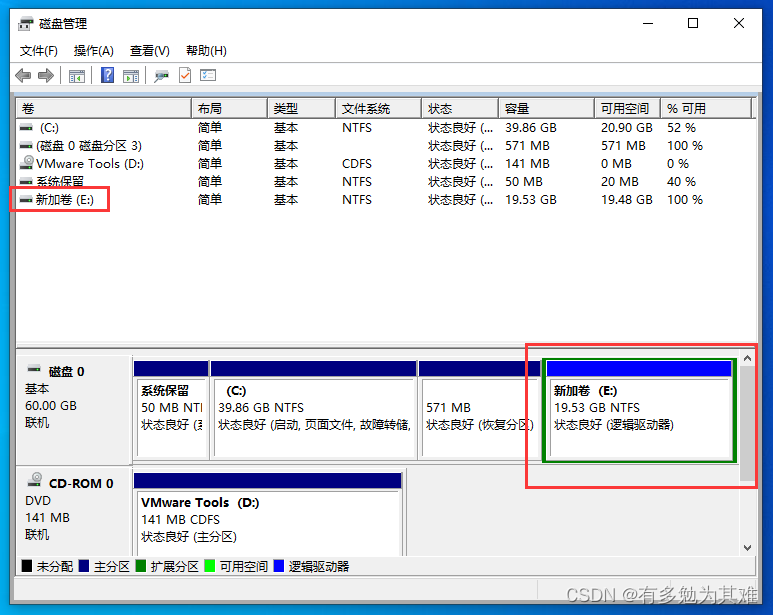Click the drive icon for (C:) row
The width and height of the screenshot is (773, 615).
point(26,128)
